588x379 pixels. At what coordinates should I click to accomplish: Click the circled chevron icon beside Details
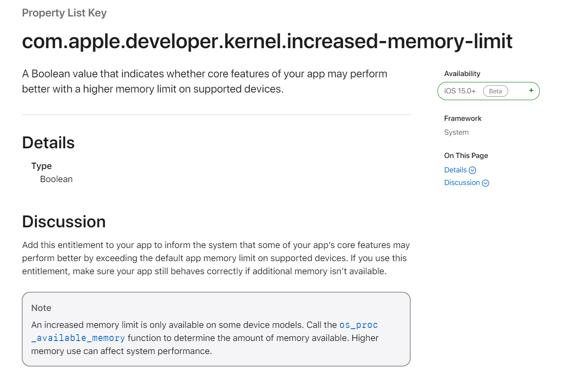click(473, 170)
